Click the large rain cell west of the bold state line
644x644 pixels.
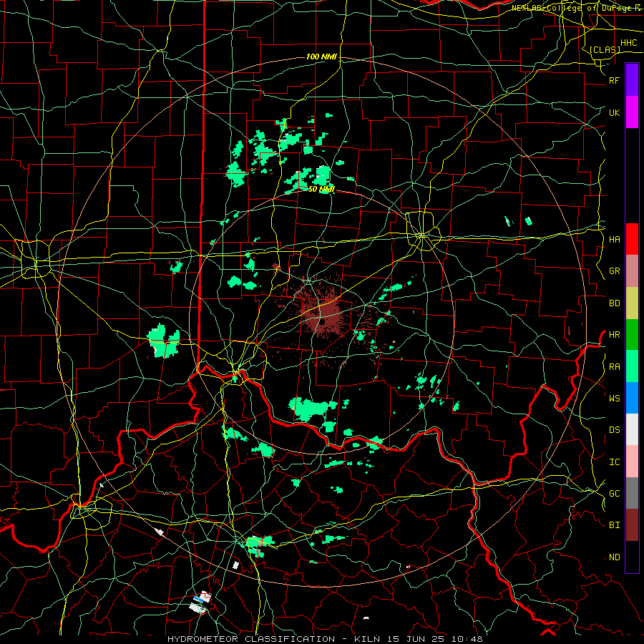(x=165, y=341)
